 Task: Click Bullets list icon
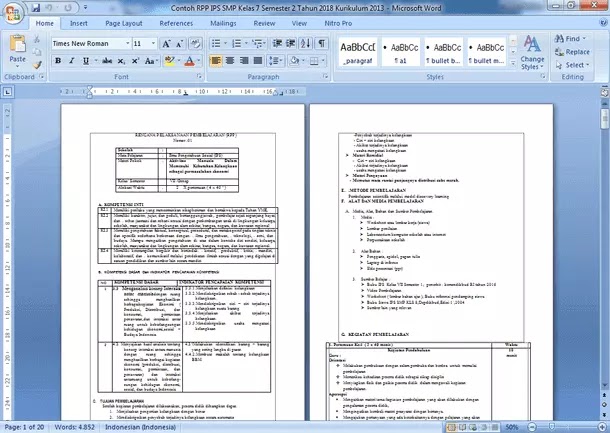(216, 43)
